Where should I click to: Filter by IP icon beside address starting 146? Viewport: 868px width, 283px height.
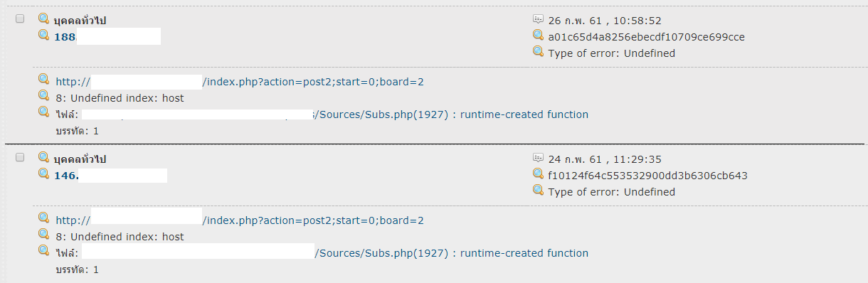pyautogui.click(x=44, y=173)
